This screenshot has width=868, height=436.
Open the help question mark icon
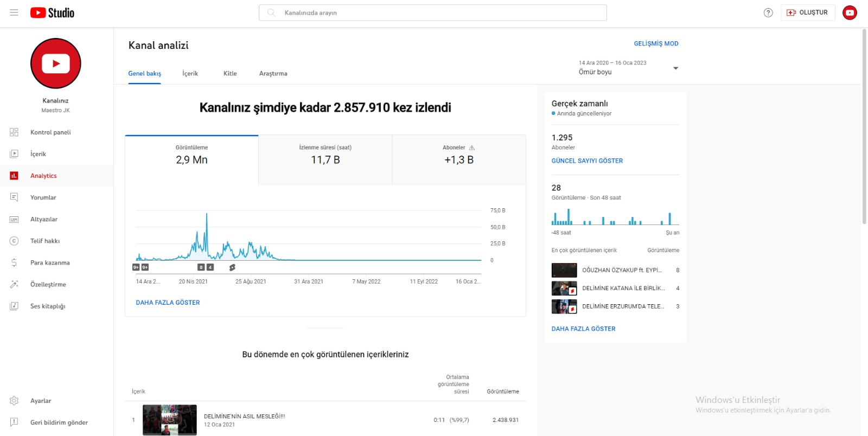tap(768, 12)
